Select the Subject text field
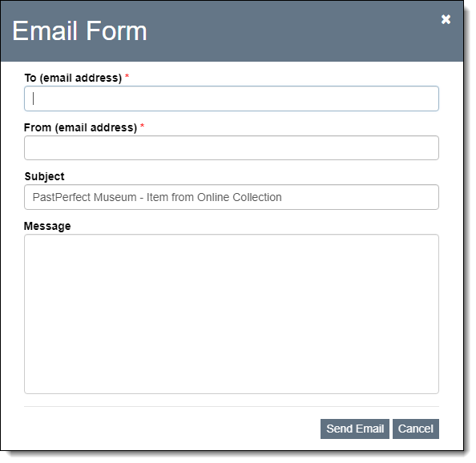This screenshot has height=463, width=476. click(232, 197)
